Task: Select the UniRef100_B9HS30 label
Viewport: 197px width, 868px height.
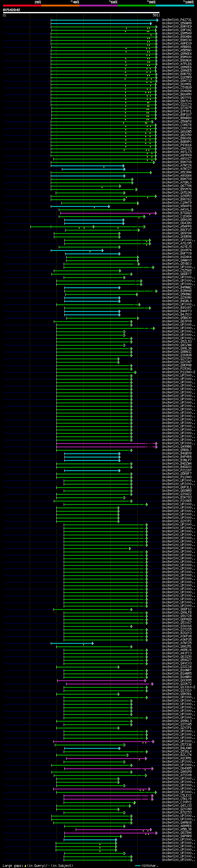Action: coord(177,40)
